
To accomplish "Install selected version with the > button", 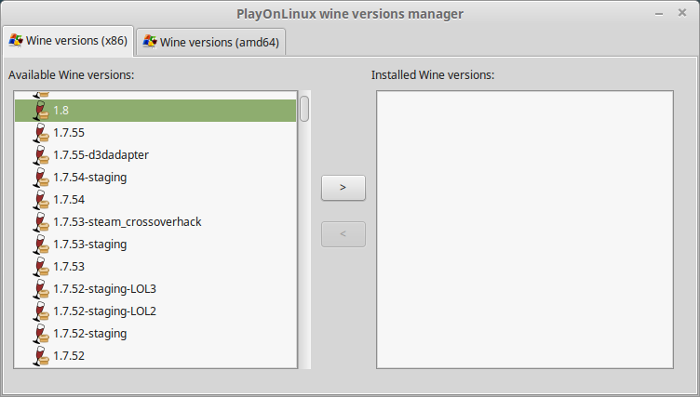I will 343,188.
